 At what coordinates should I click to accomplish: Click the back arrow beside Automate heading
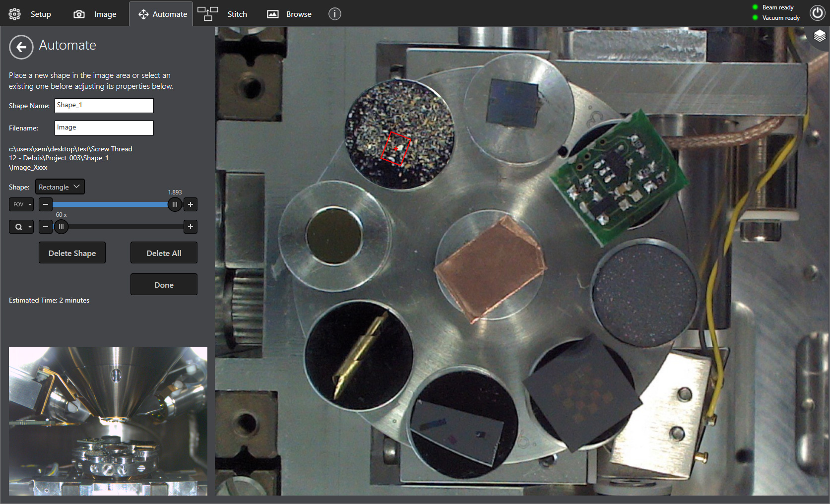[x=21, y=47]
